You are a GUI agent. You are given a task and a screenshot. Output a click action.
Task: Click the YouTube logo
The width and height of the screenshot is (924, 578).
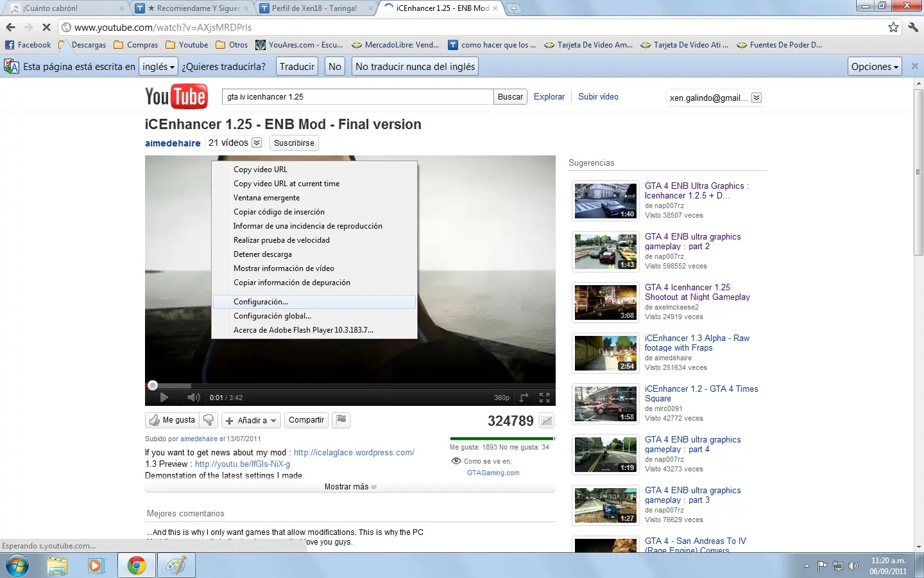click(176, 96)
